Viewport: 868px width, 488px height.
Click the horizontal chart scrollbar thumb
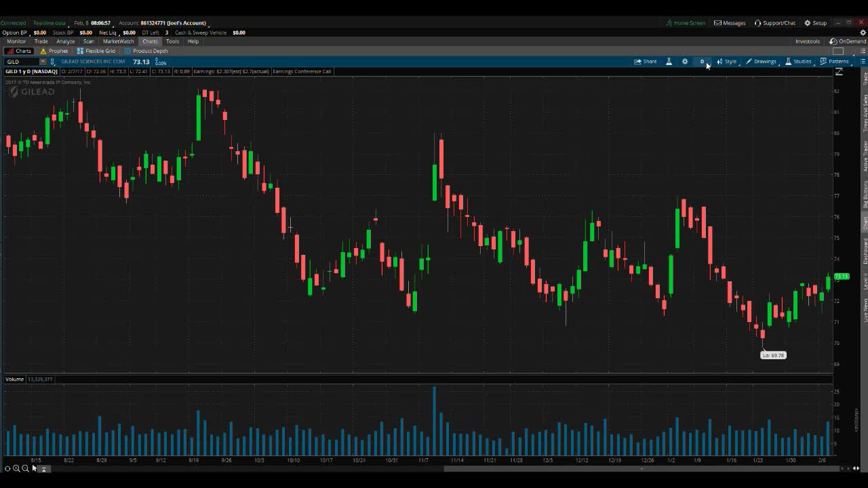tap(642, 468)
